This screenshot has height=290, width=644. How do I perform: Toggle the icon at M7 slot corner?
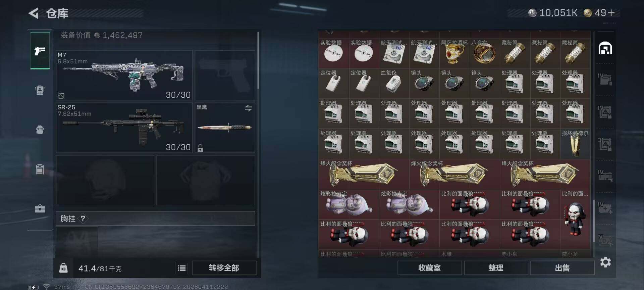61,96
